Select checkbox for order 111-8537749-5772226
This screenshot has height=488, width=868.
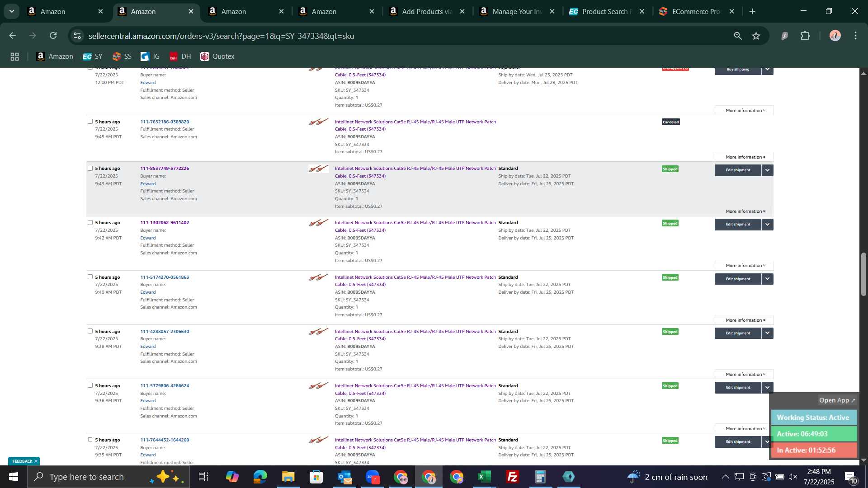90,168
